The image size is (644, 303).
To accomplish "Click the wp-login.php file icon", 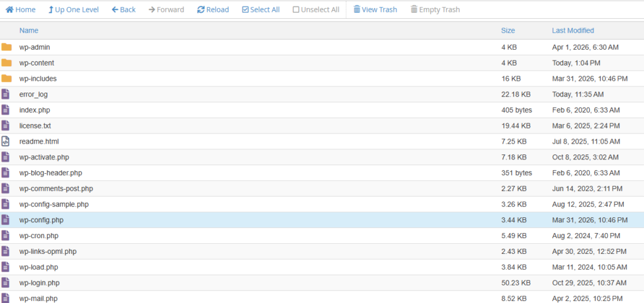I will point(5,283).
